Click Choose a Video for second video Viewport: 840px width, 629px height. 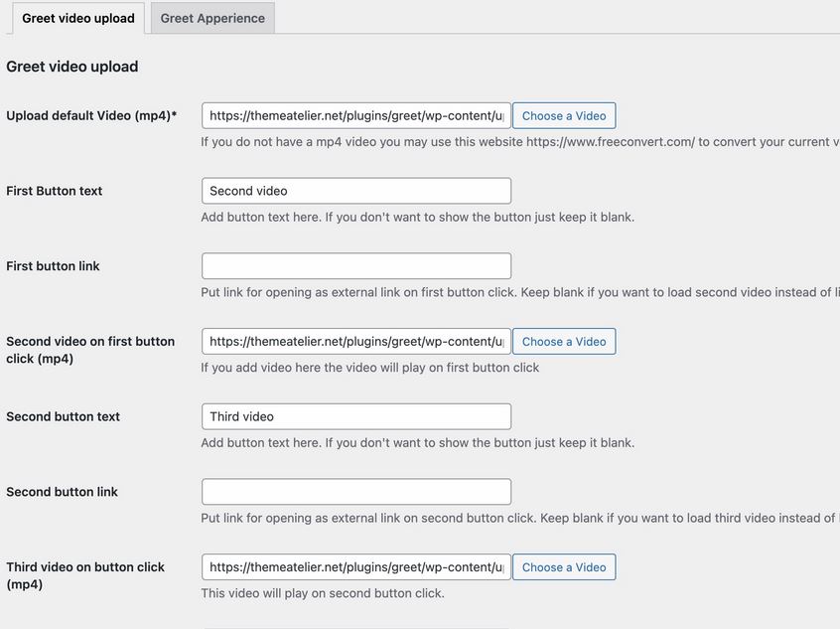point(564,342)
